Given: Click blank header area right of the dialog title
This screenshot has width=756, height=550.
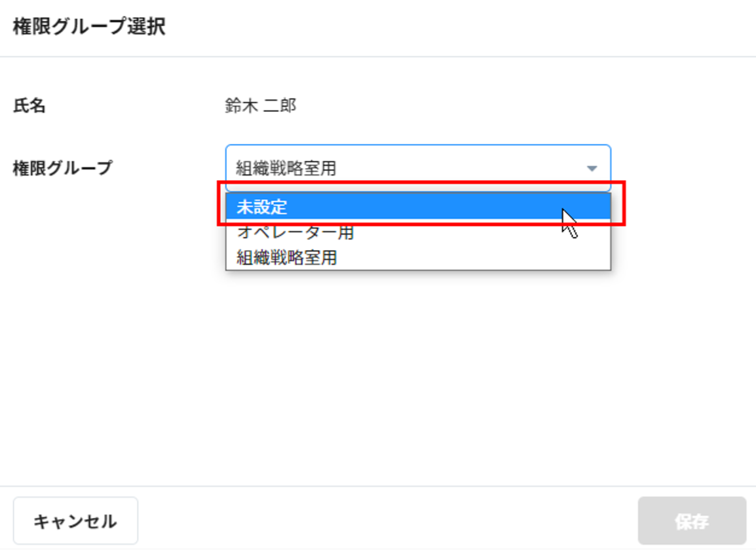Looking at the screenshot, I should 459,27.
